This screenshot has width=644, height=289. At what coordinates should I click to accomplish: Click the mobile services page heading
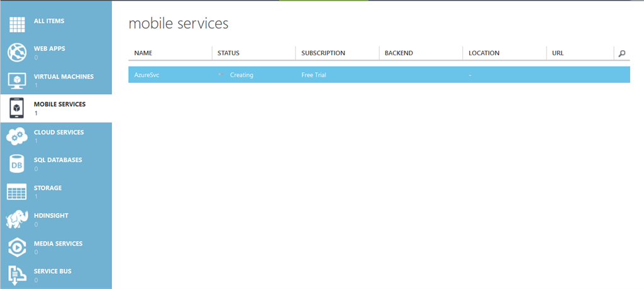pos(178,23)
